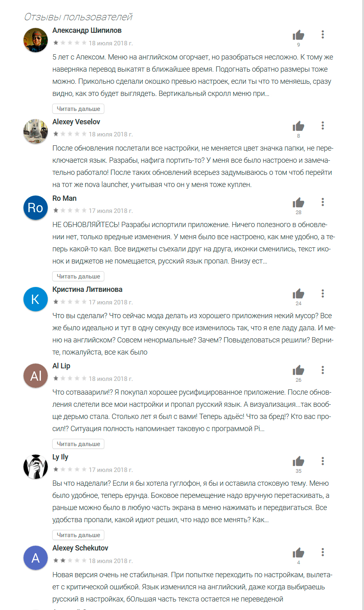Like Александр Шипилов's review with thumbs-up
Viewport: 364px width, 610px height.
[298, 35]
